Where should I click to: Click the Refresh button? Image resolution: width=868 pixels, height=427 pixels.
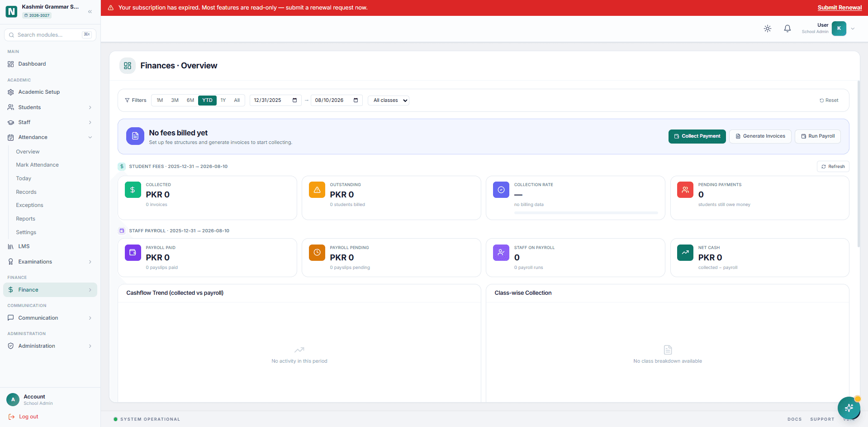(833, 167)
